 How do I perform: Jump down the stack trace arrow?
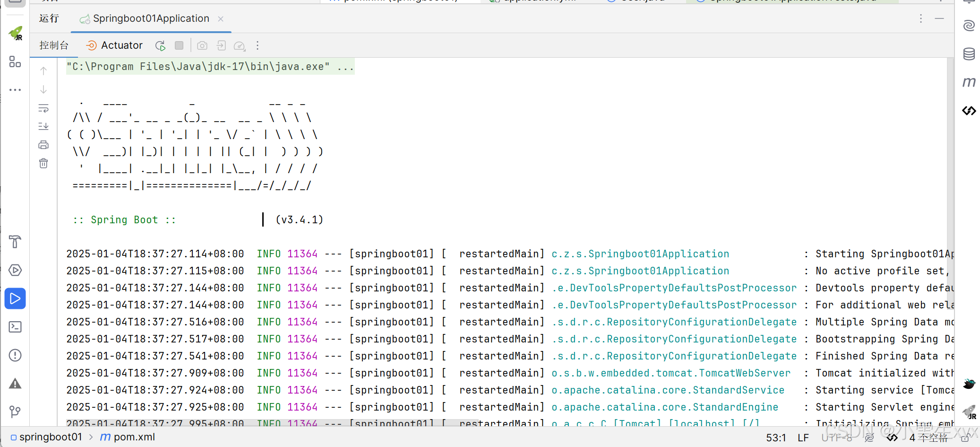coord(43,89)
